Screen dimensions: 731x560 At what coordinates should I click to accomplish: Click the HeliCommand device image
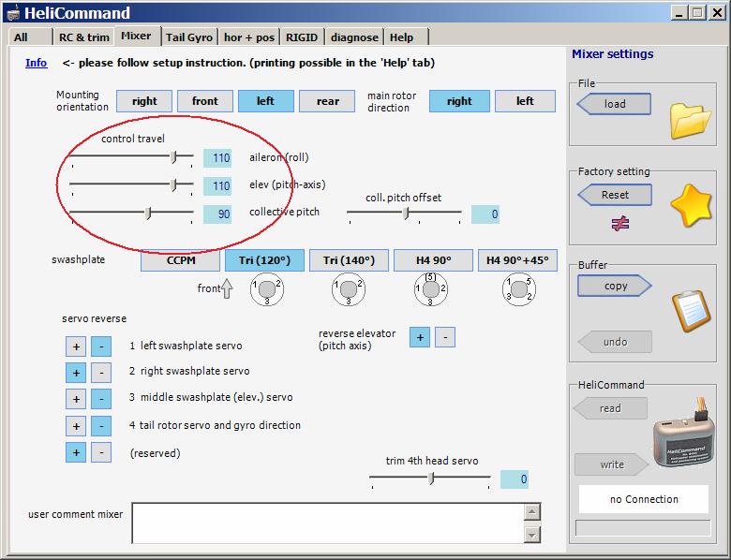pos(683,433)
